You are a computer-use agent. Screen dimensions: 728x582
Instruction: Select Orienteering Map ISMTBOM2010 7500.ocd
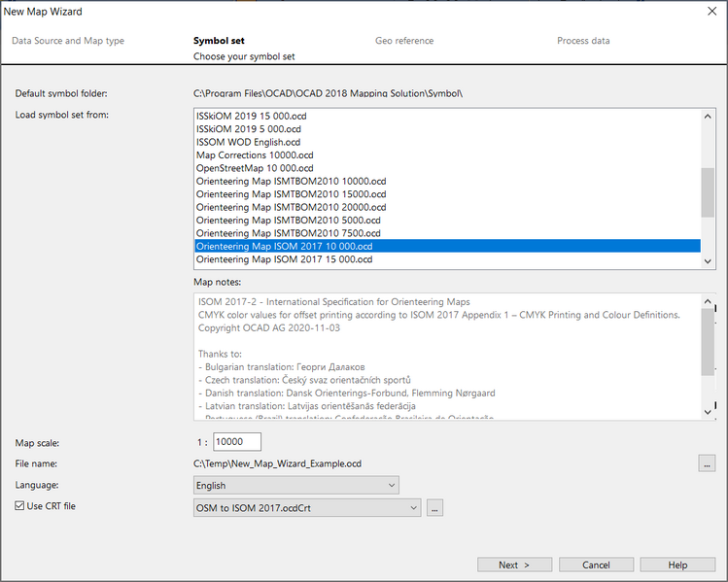click(447, 233)
